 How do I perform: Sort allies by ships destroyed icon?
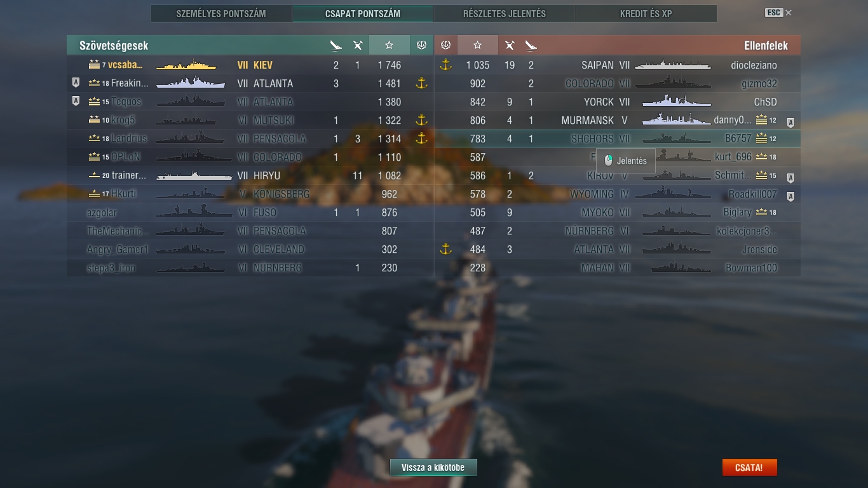(x=336, y=45)
